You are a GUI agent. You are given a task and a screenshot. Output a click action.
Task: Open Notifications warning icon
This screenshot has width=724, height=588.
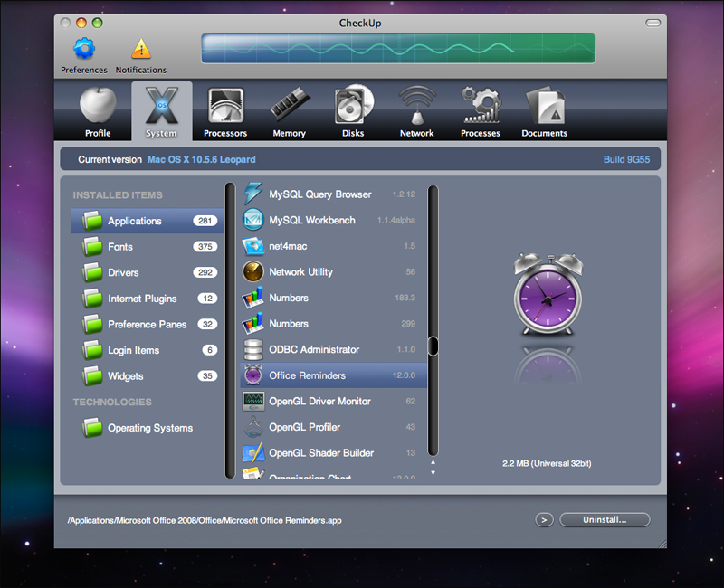point(141,50)
